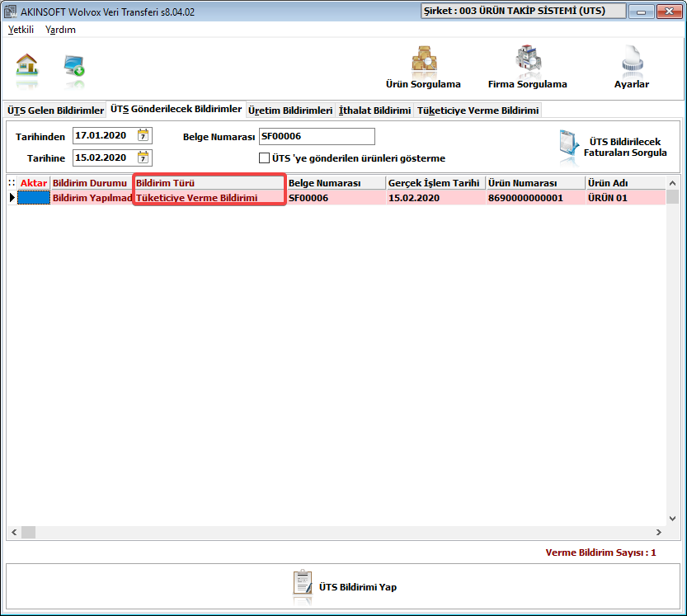Click the Belge Numarası column header
The image size is (687, 616).
click(x=336, y=183)
